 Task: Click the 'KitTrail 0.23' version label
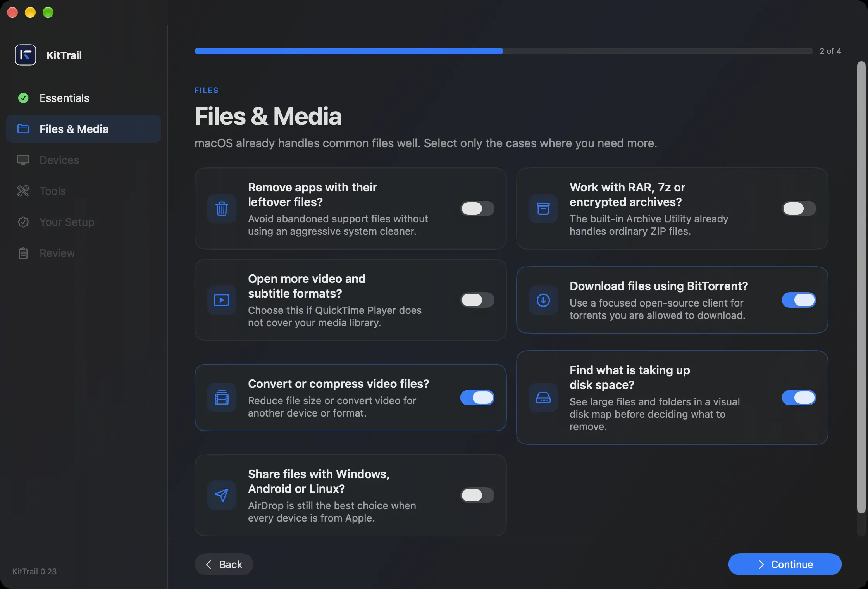click(x=34, y=571)
